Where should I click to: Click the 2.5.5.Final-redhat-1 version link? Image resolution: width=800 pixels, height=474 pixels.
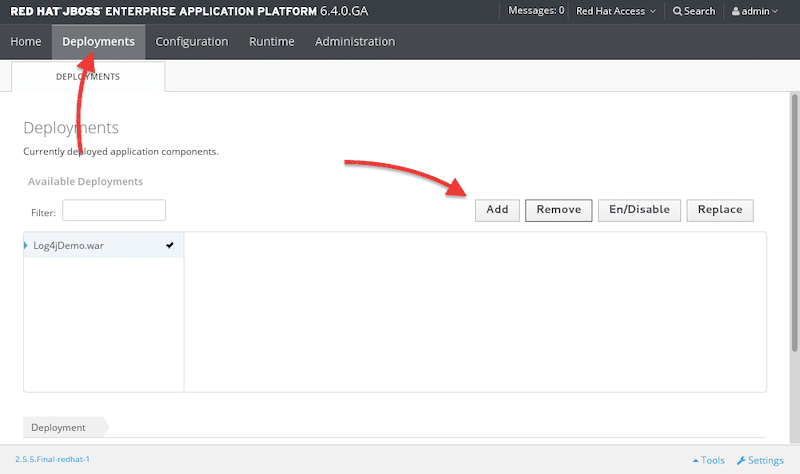tap(53, 459)
